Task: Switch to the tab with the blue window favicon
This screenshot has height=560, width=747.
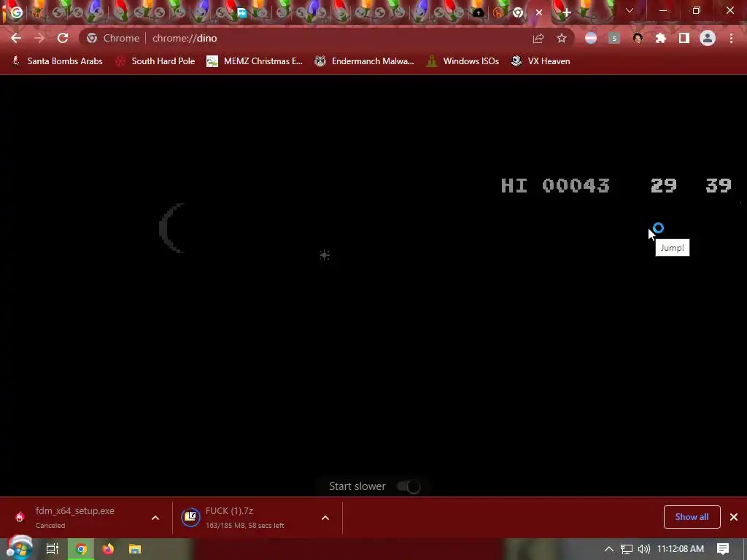Action: pos(242,12)
